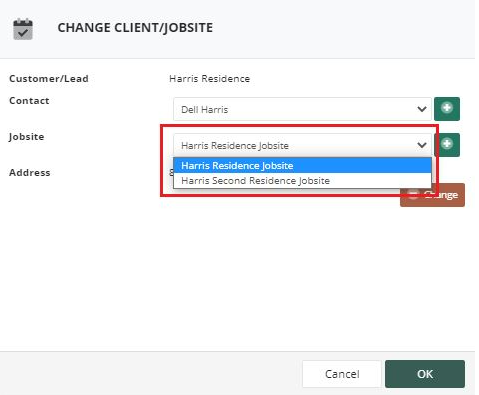The width and height of the screenshot is (479, 395).
Task: Click the CHANGE CLIENT/JOBSITE dialog title
Action: pos(135,28)
